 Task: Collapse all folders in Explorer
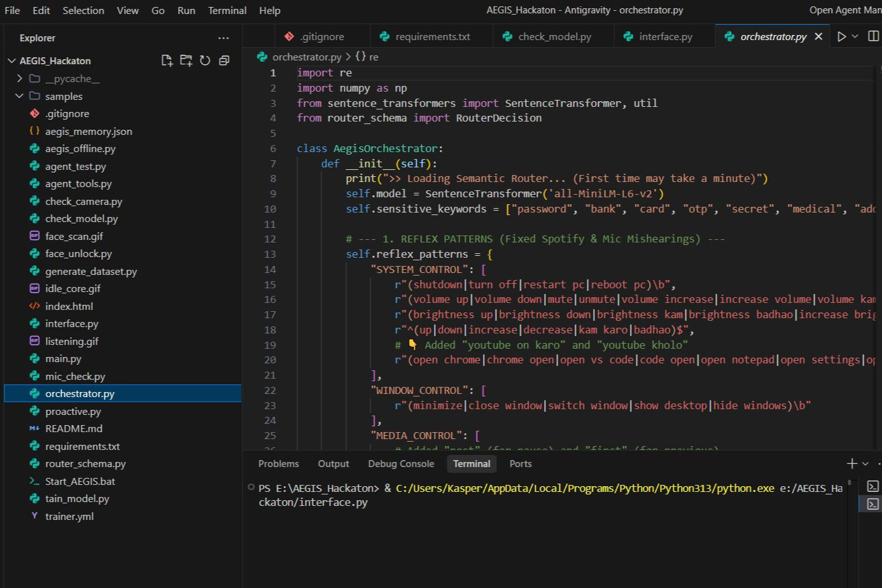click(224, 60)
